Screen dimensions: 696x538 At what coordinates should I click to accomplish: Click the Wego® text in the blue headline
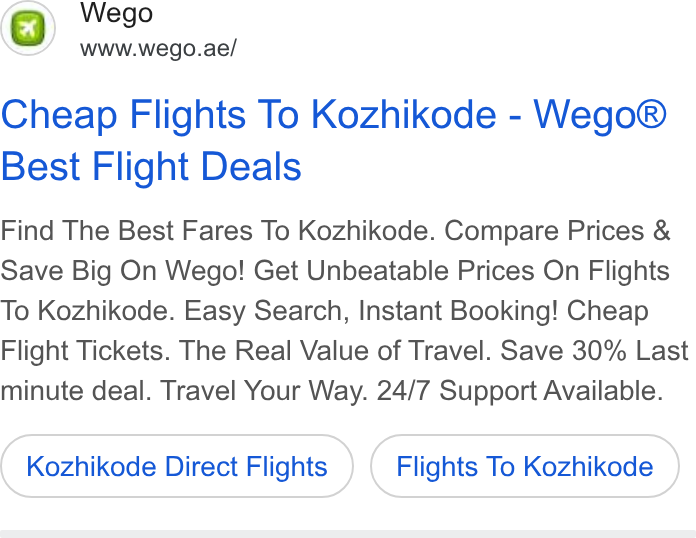click(x=600, y=115)
